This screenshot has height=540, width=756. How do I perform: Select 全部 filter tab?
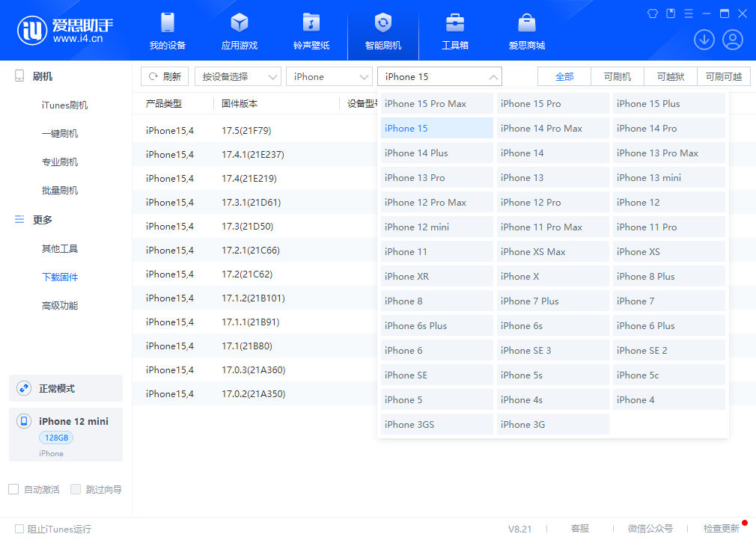tap(564, 76)
